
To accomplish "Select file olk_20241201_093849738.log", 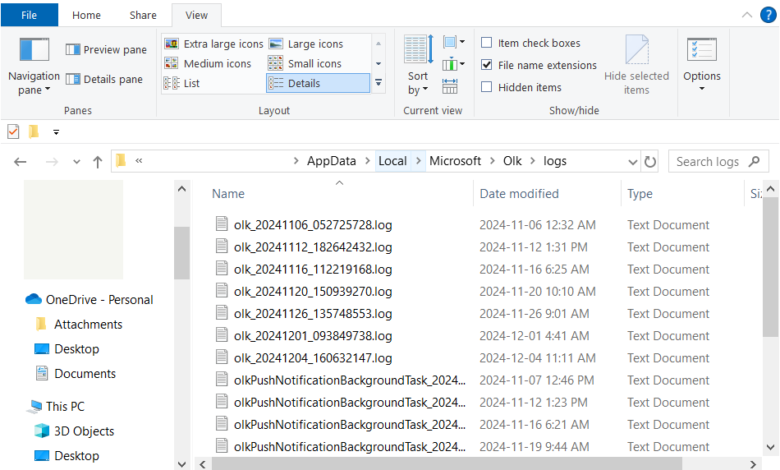I will 313,336.
